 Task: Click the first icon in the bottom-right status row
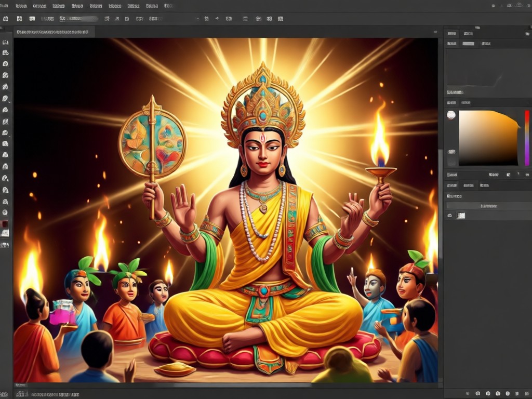coord(468,394)
